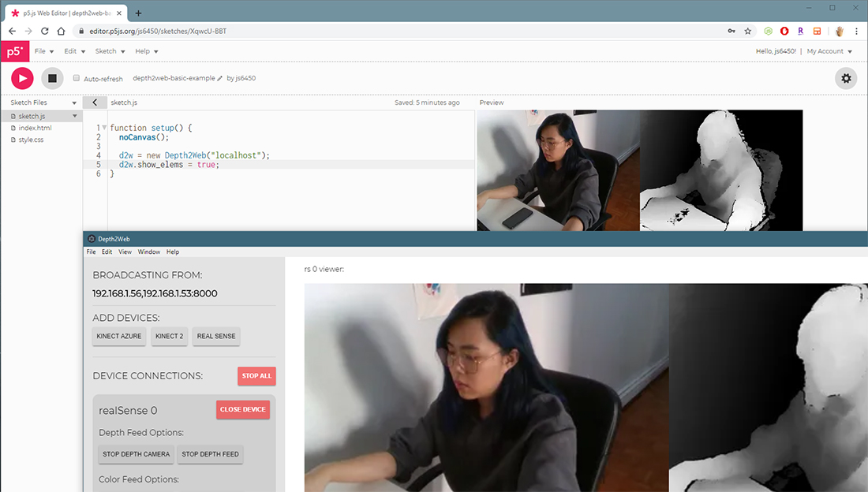Open style.css in the file list
This screenshot has width=868, height=492.
(x=31, y=140)
